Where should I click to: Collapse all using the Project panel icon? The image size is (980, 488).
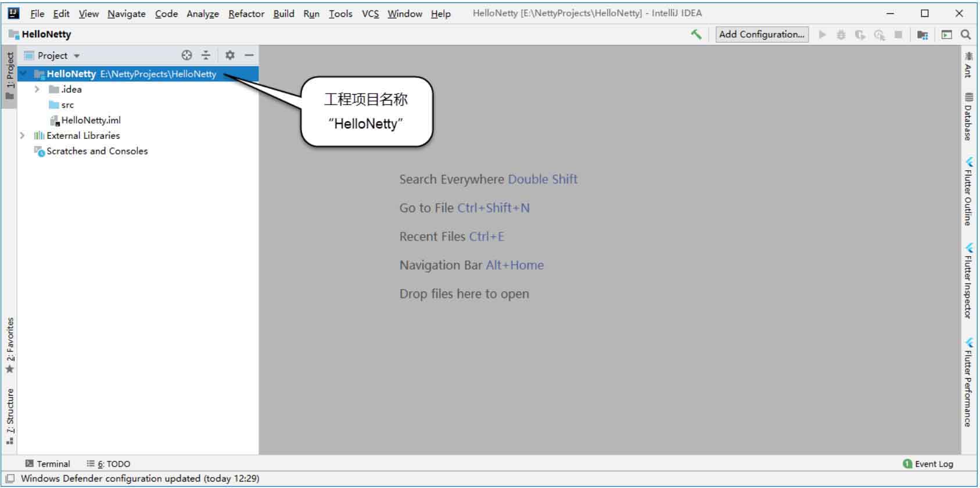tap(206, 55)
